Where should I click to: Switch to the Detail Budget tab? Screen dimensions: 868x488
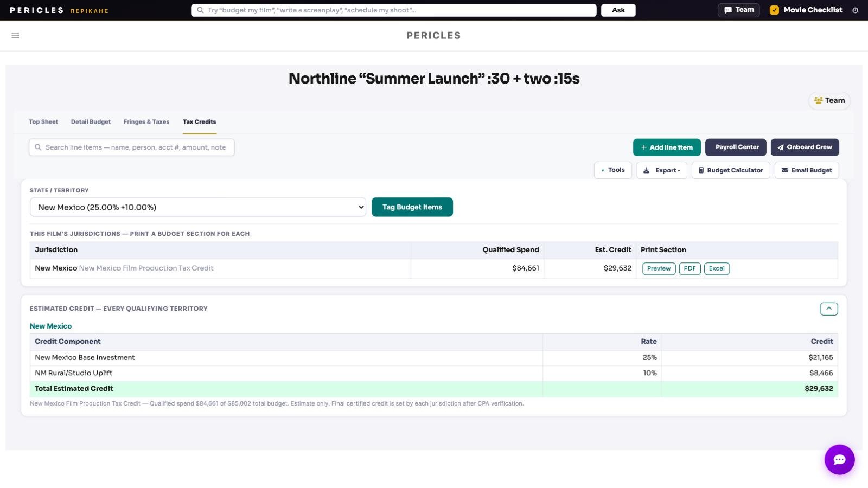91,122
